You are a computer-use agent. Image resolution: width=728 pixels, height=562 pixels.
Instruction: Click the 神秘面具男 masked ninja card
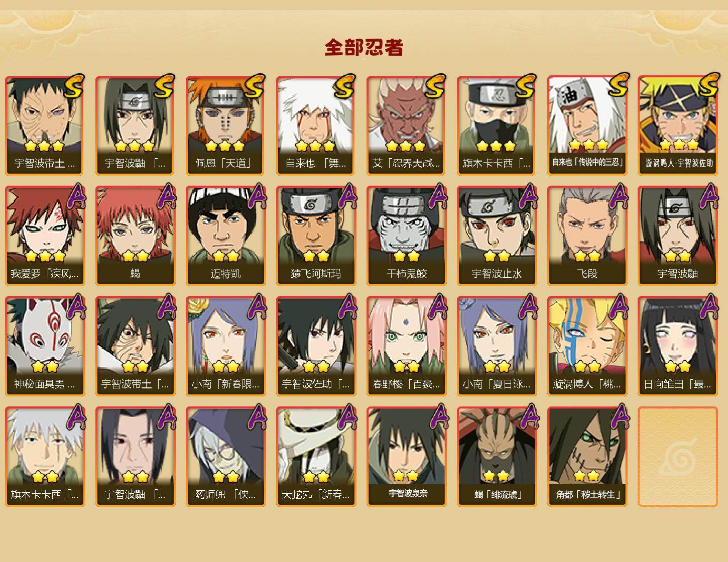(45, 346)
